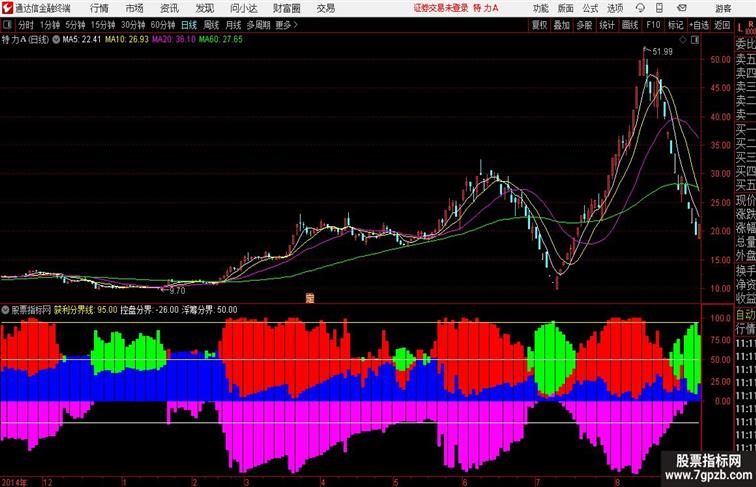Switch to 1分钟 period tab

(x=49, y=25)
